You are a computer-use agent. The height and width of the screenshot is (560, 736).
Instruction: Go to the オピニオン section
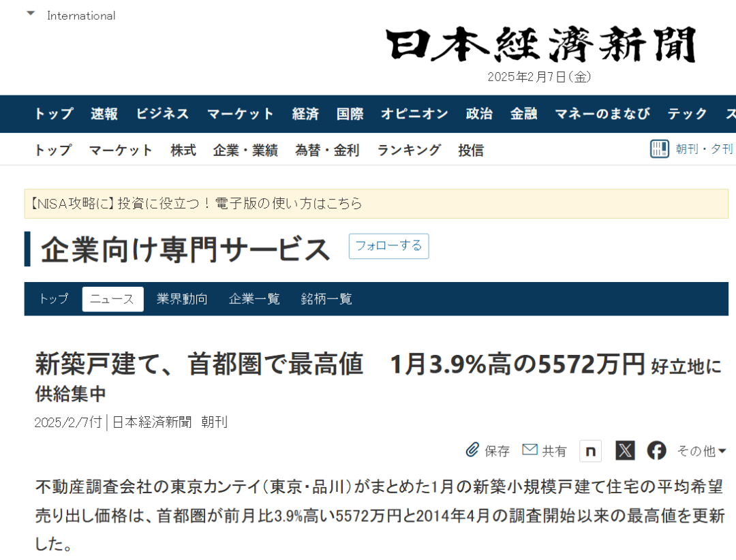(414, 114)
